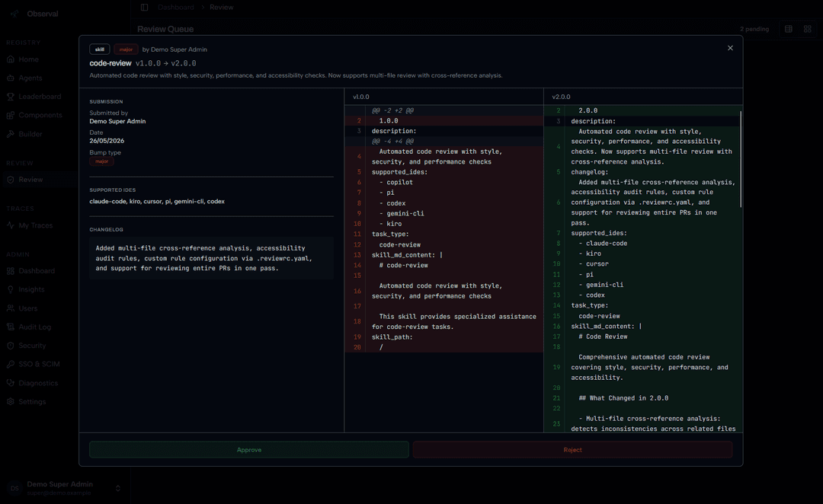Click the Users sidebar icon
This screenshot has width=823, height=504.
tap(11, 308)
